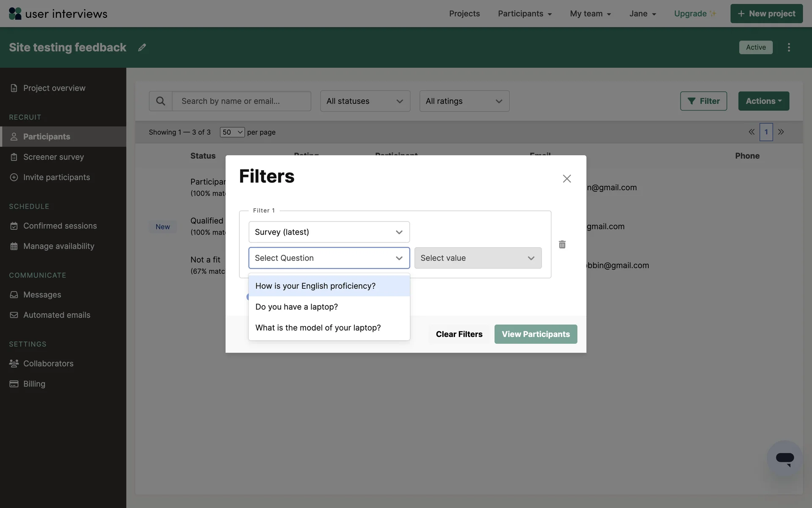Go to next page arrow
The image size is (812, 508).
[x=781, y=132]
